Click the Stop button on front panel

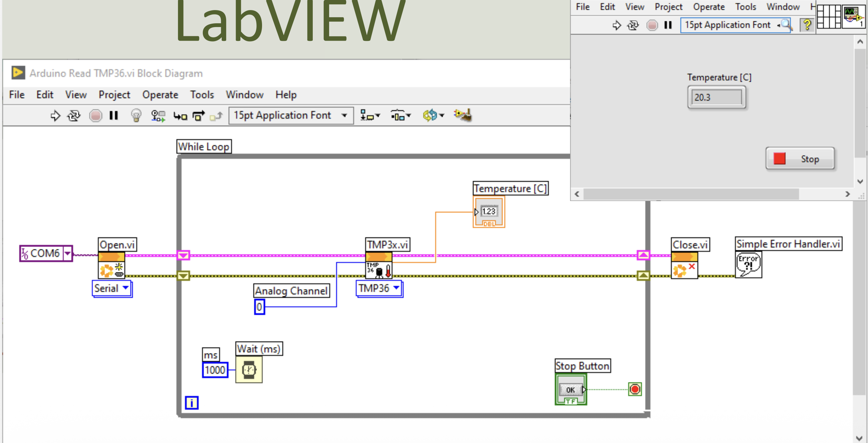(x=800, y=158)
